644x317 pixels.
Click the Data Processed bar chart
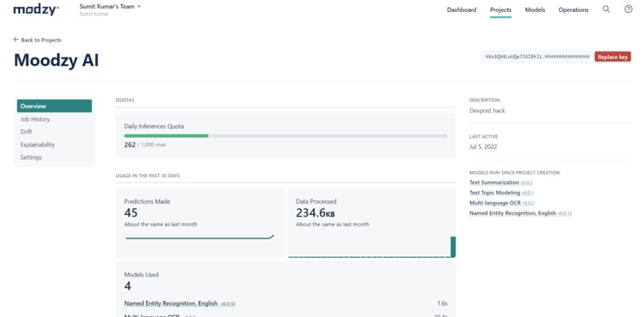(x=372, y=248)
